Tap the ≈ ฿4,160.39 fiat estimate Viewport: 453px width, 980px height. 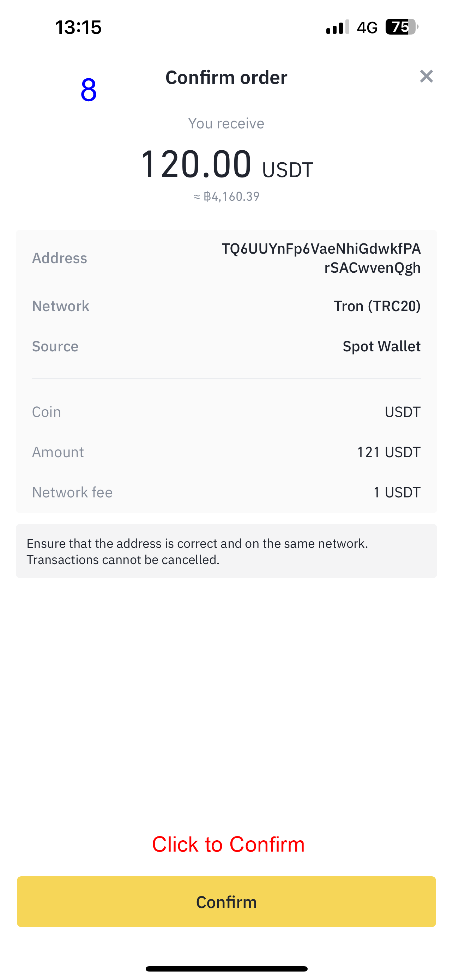[x=227, y=196]
